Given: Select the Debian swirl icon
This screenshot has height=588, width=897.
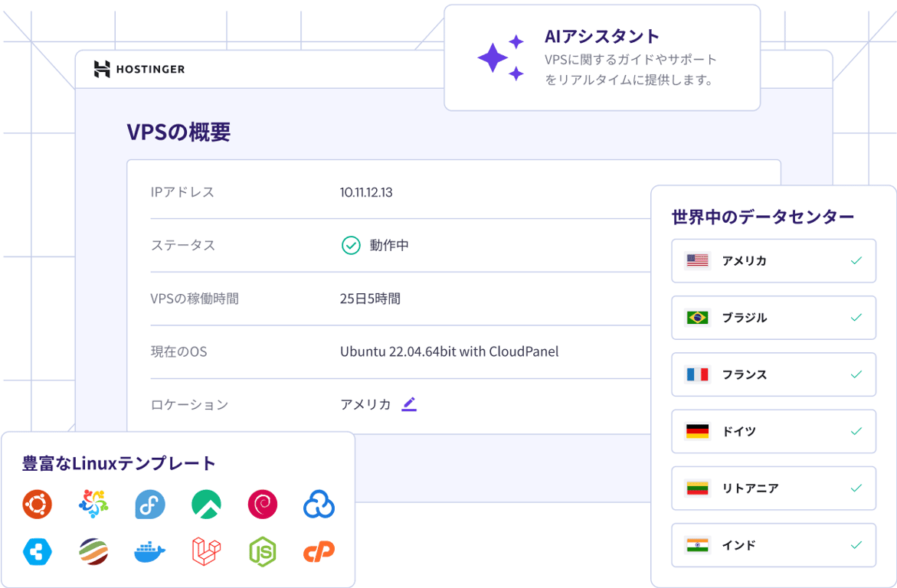Looking at the screenshot, I should pyautogui.click(x=263, y=505).
